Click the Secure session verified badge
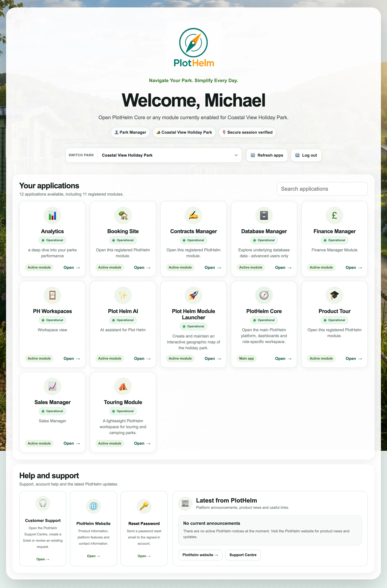Screen dimensions: 387x588 pyautogui.click(x=247, y=132)
